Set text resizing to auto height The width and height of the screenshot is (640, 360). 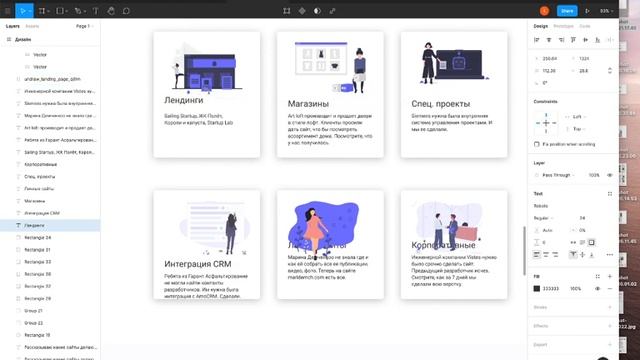(582, 242)
